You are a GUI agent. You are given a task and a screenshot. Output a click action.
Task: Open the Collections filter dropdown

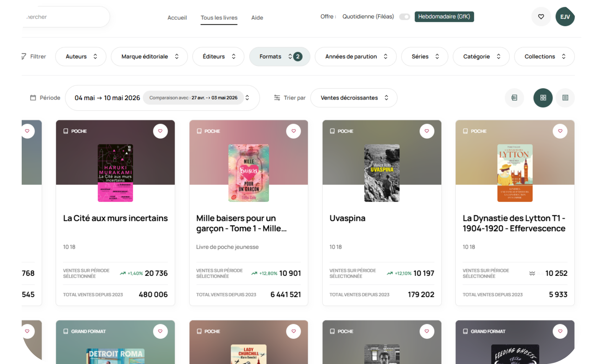[544, 57]
